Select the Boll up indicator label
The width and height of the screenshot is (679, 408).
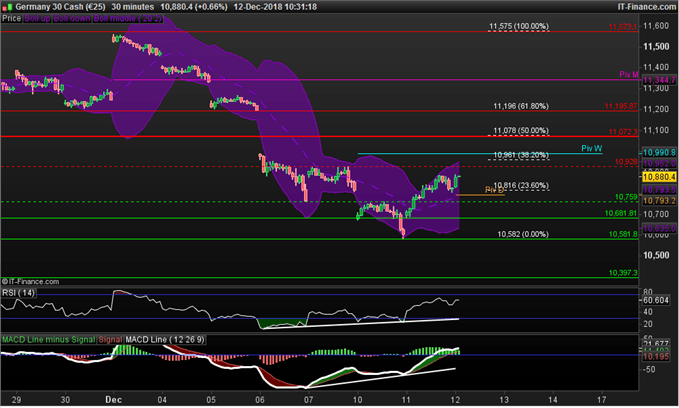[x=37, y=18]
